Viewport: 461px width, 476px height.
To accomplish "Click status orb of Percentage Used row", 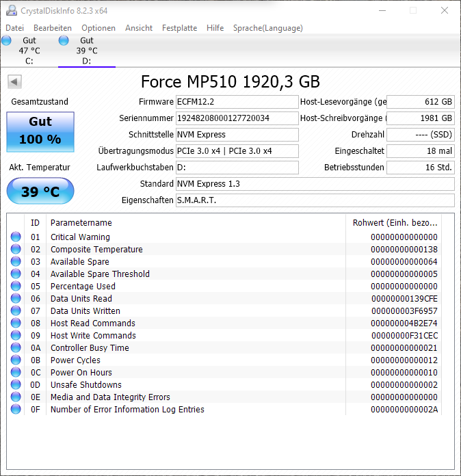I will click(x=16, y=286).
